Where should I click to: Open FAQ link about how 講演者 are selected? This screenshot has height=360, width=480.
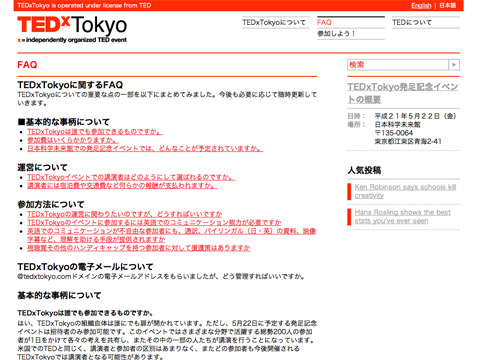[131, 177]
